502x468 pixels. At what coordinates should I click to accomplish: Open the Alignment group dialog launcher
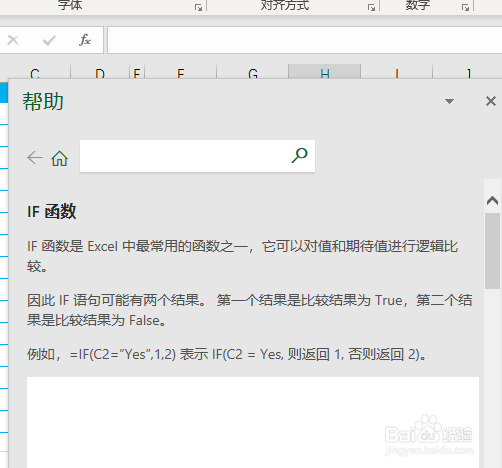(371, 7)
